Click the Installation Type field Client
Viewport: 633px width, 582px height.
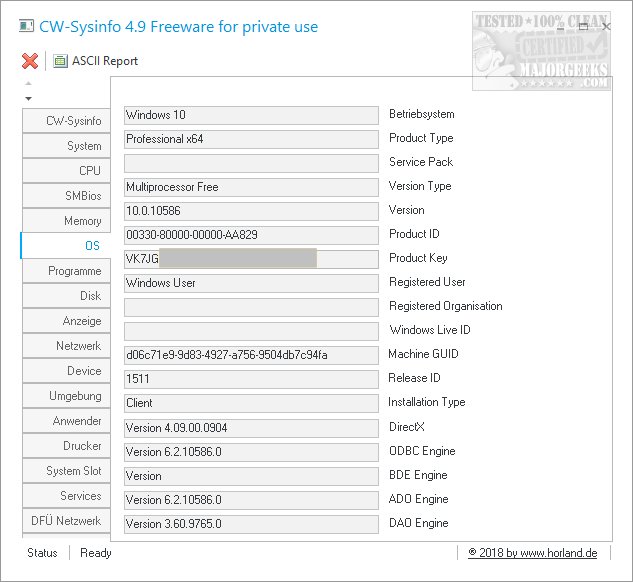point(251,403)
